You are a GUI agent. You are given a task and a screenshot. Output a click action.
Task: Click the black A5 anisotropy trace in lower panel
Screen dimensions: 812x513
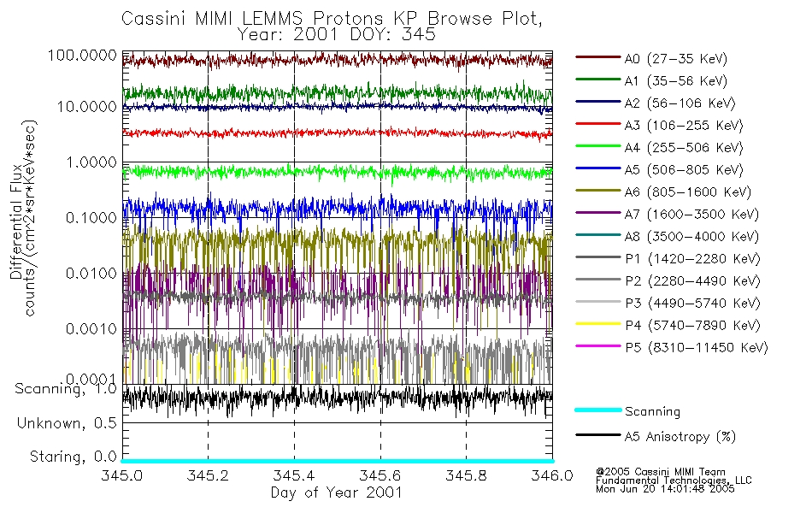[337, 400]
